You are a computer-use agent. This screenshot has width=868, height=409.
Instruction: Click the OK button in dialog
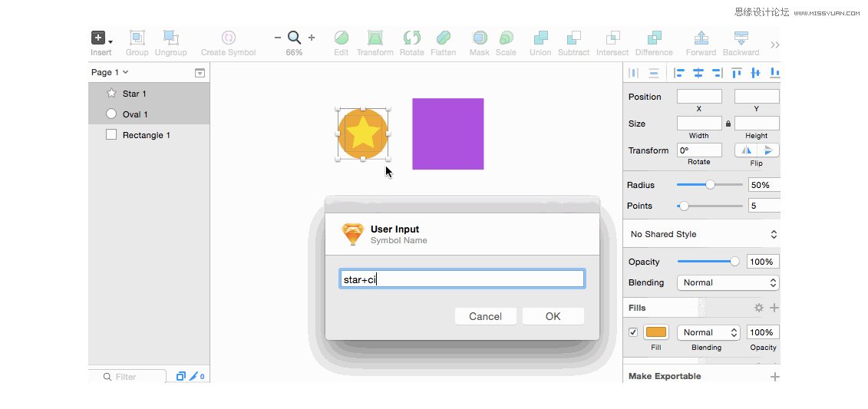(553, 316)
